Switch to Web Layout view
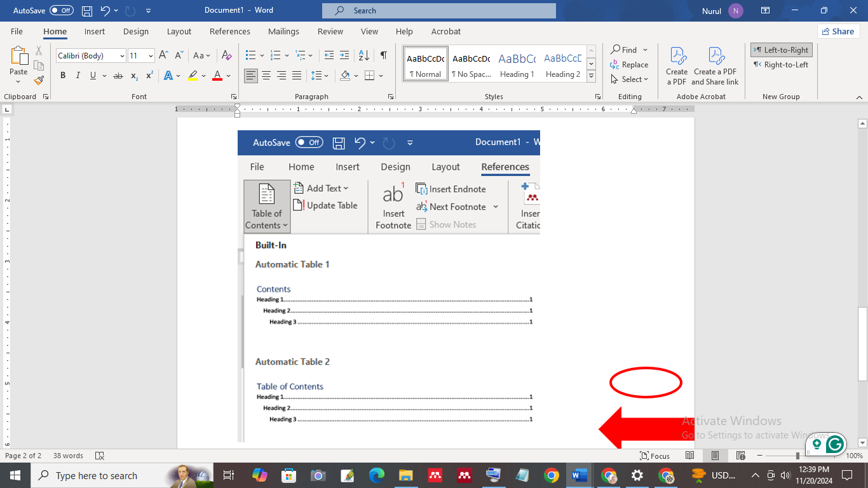Viewport: 868px width, 488px height. [740, 456]
